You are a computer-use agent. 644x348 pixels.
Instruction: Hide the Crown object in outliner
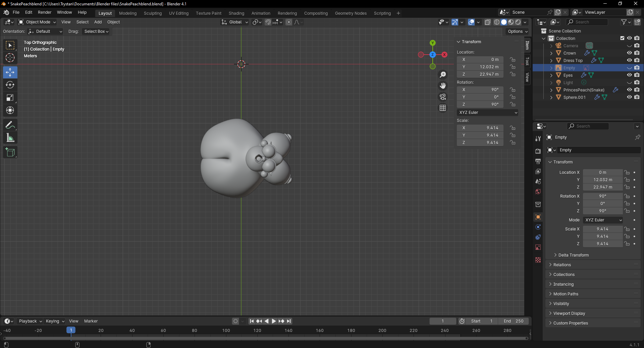tap(629, 53)
